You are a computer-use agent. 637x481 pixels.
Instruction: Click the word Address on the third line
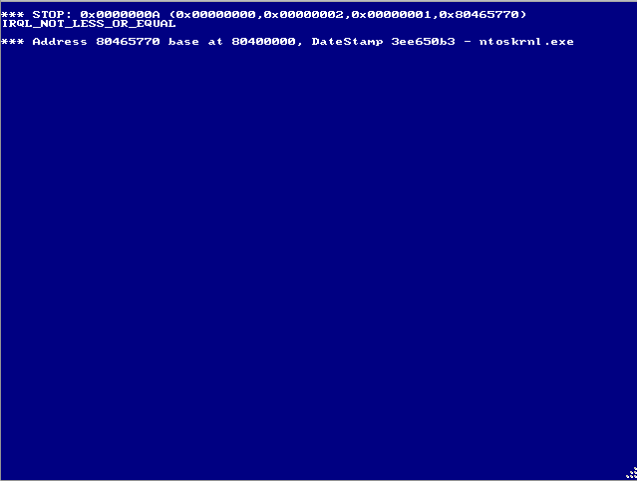coord(60,41)
